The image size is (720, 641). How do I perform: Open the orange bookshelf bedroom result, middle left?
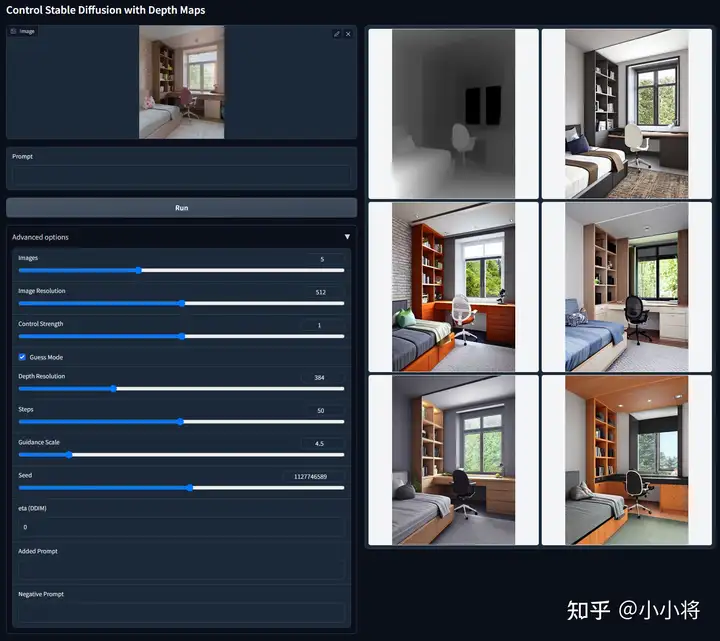(453, 287)
